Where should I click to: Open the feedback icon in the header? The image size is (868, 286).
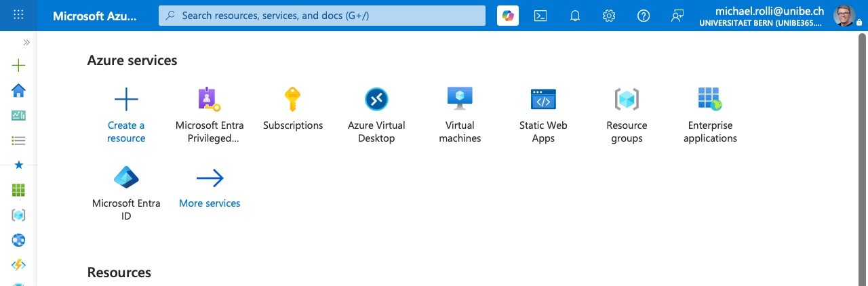677,16
